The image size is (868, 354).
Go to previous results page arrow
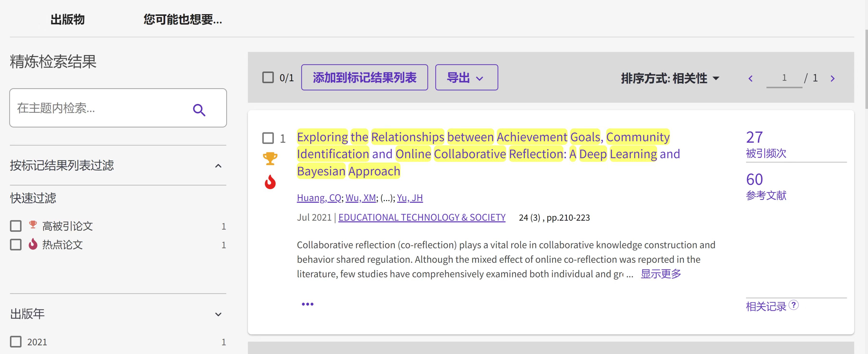click(750, 79)
